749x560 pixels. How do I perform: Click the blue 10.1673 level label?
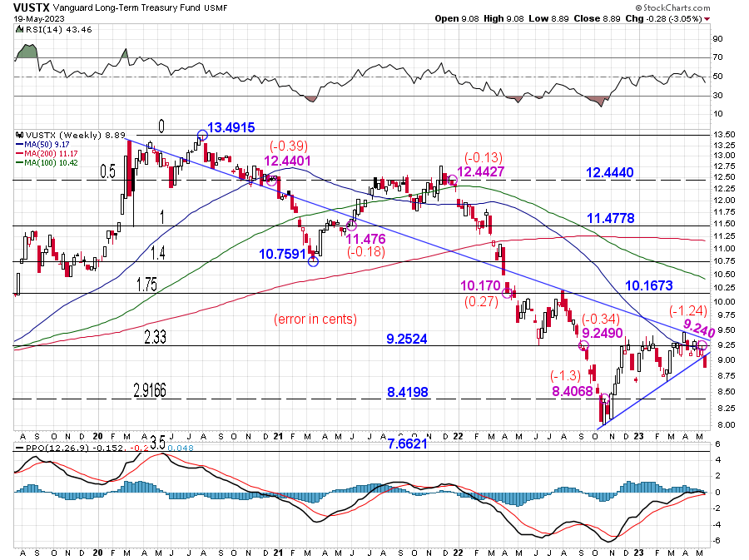click(x=648, y=285)
